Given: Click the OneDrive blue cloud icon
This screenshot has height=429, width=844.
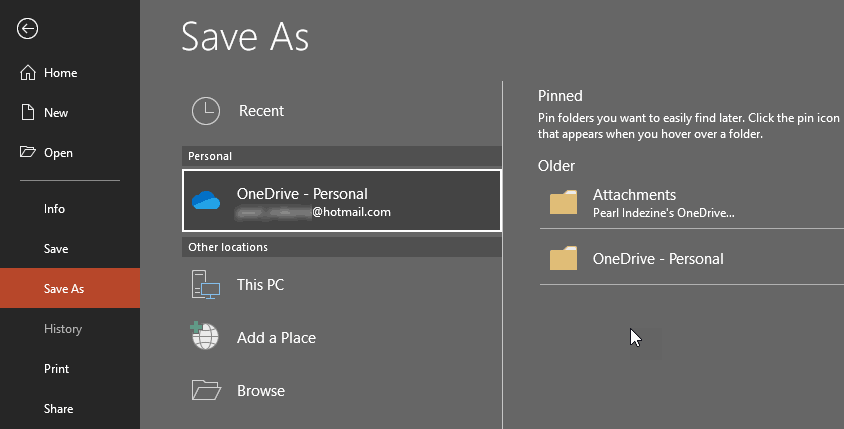Looking at the screenshot, I should (x=206, y=200).
